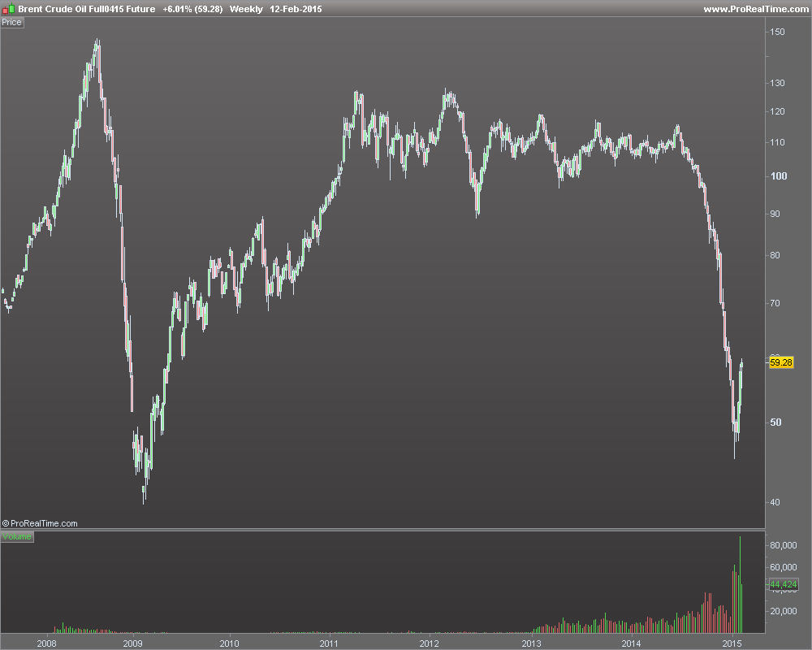This screenshot has height=650, width=812.
Task: Select the Weekly timeframe label in the title
Action: pos(246,9)
